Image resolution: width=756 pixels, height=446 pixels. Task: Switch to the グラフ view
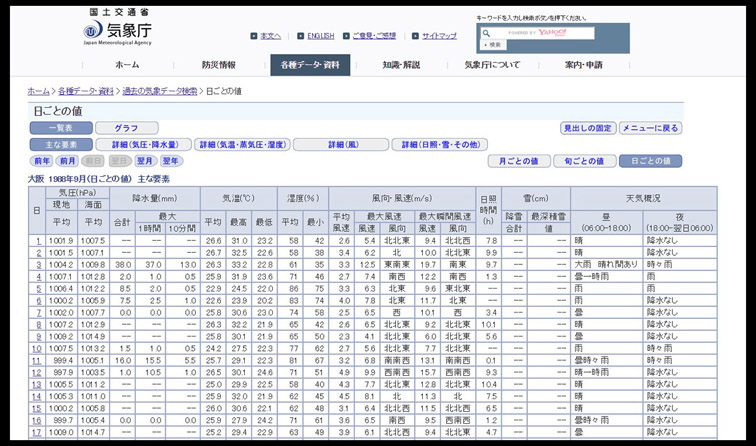127,128
